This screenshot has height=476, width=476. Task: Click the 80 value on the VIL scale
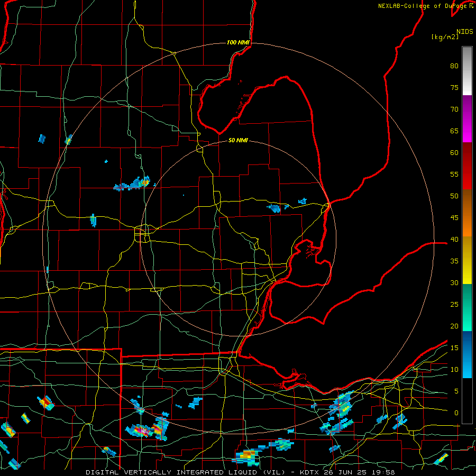(454, 66)
